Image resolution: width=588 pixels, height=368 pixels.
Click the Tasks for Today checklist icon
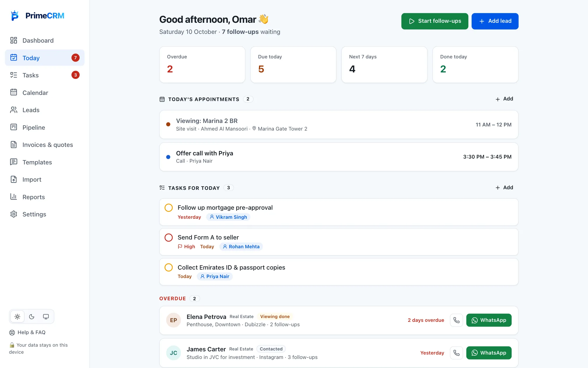[162, 188]
